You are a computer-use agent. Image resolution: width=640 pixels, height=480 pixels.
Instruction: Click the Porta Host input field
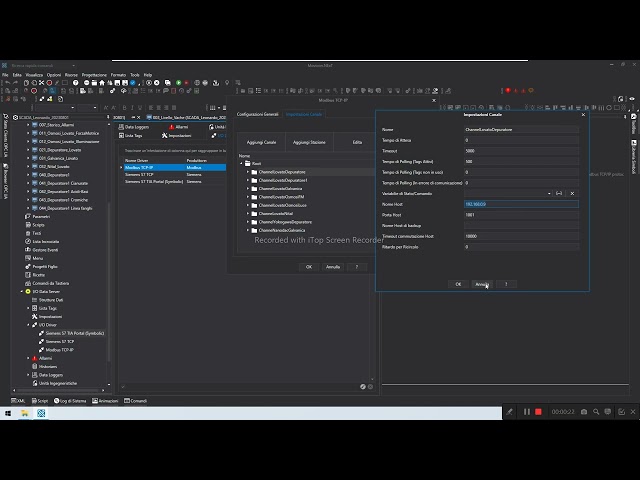click(521, 215)
